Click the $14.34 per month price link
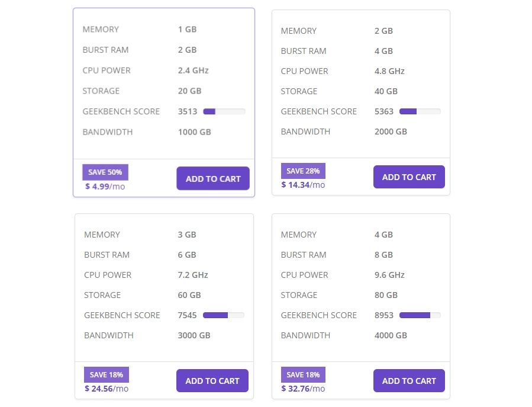Screen dimensions: 532x407 point(302,184)
